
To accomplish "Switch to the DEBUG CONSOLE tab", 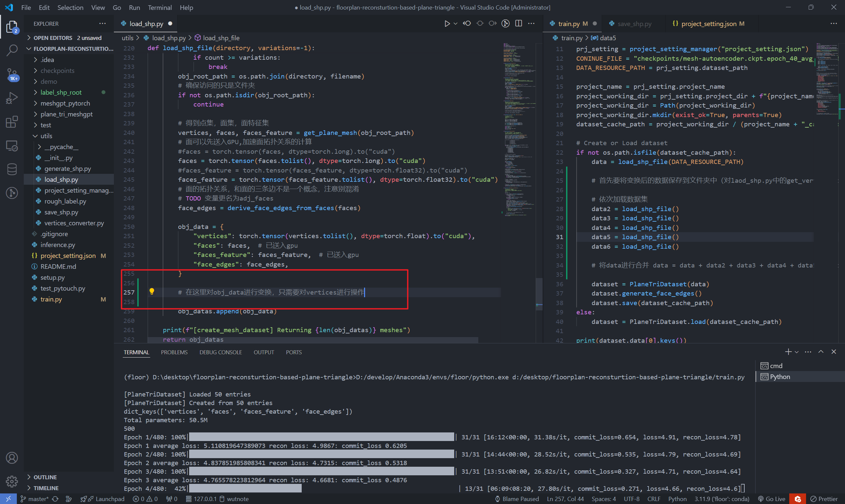I will (220, 352).
